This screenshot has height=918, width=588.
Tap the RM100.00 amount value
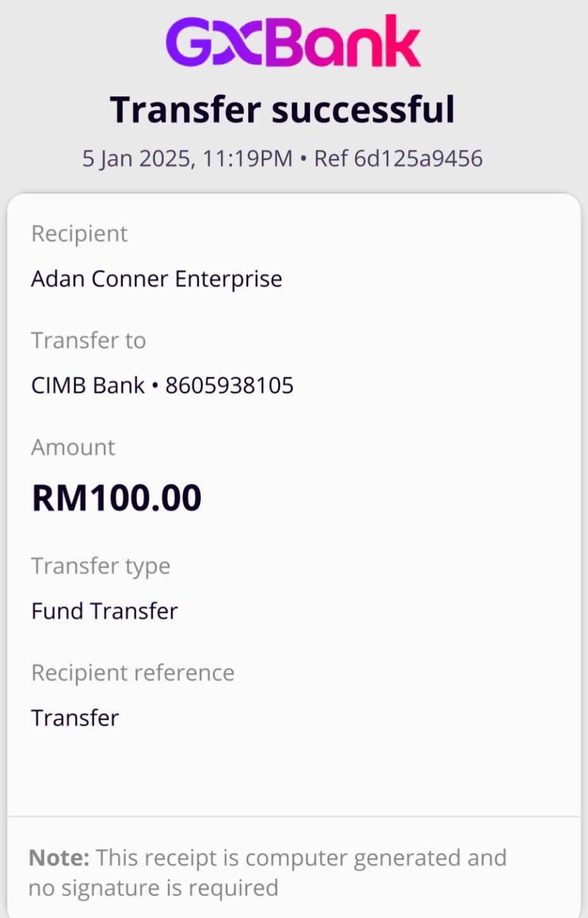pyautogui.click(x=117, y=498)
